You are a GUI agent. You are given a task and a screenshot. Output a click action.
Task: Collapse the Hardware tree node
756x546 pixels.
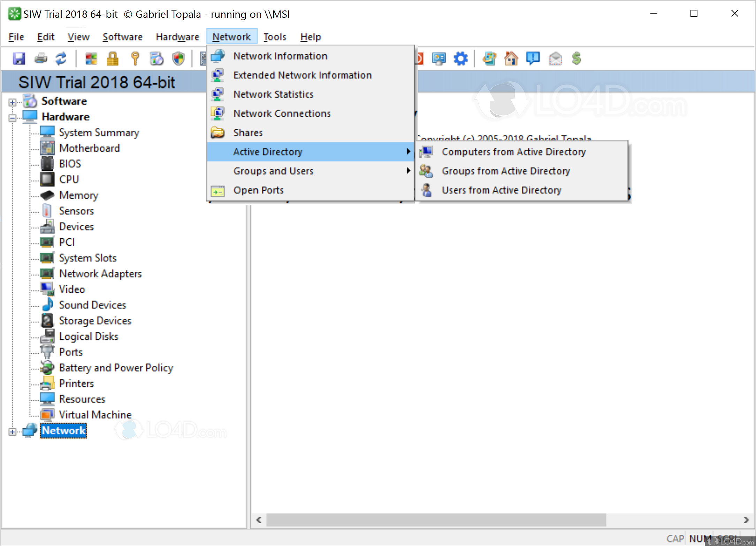[12, 118]
